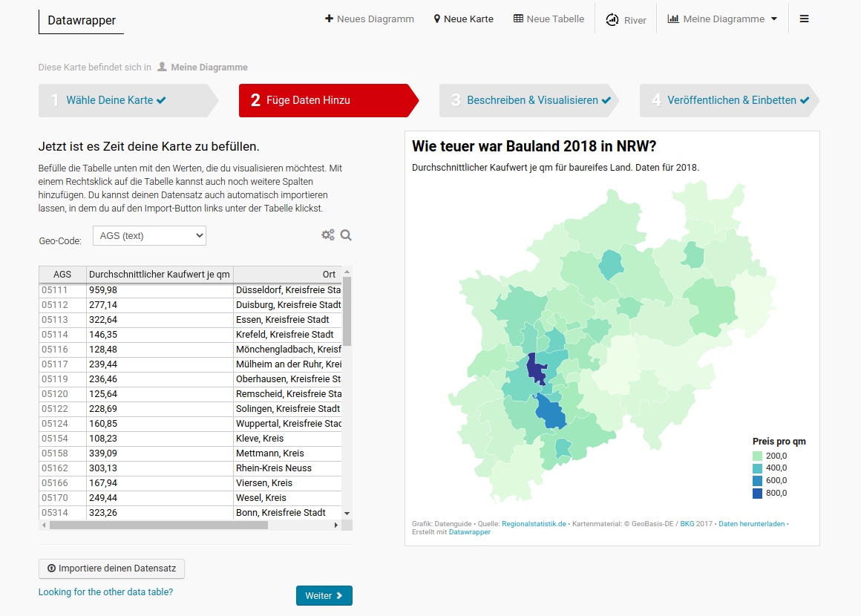Click the gears settings icon above table
The width and height of the screenshot is (861, 616).
point(327,235)
